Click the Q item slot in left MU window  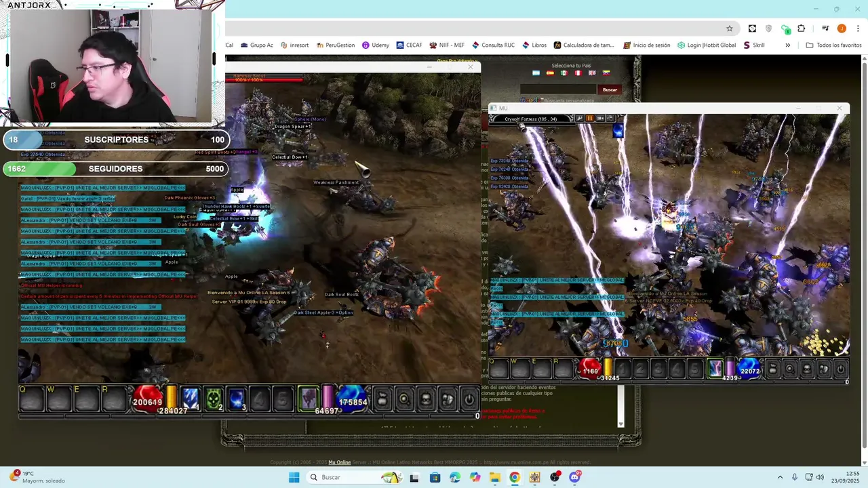(31, 399)
